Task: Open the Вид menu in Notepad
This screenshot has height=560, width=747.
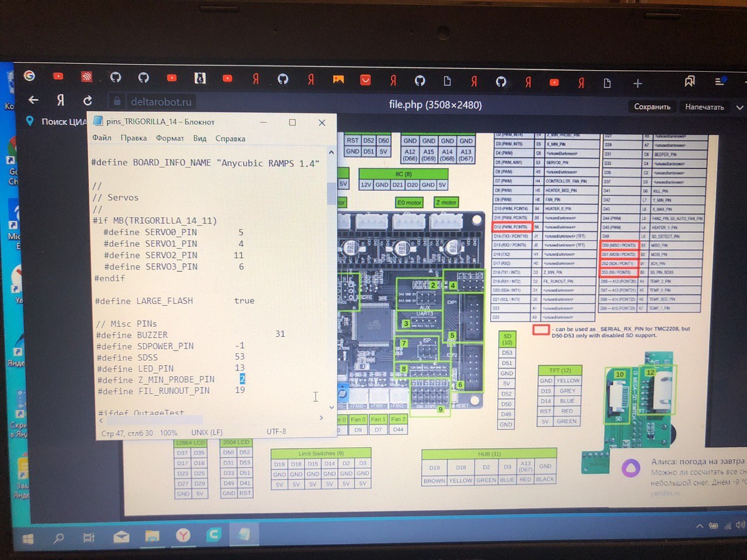Action: pyautogui.click(x=200, y=138)
